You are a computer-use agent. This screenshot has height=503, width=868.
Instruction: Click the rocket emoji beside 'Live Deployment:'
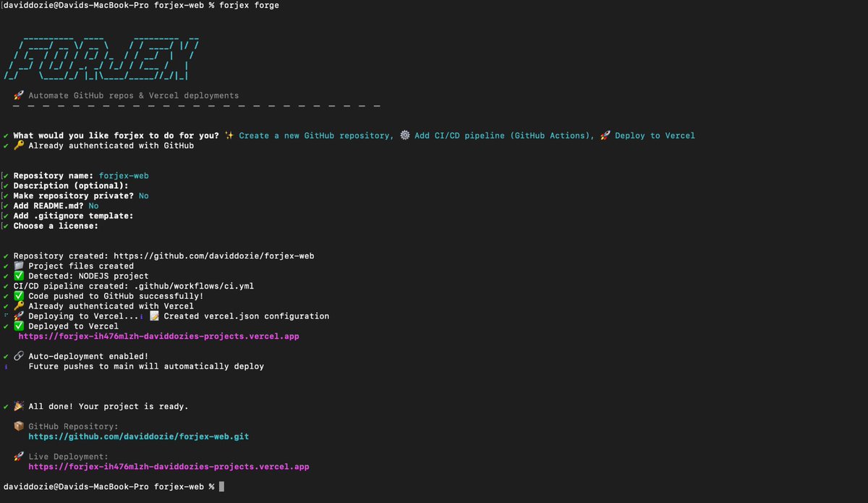(18, 457)
